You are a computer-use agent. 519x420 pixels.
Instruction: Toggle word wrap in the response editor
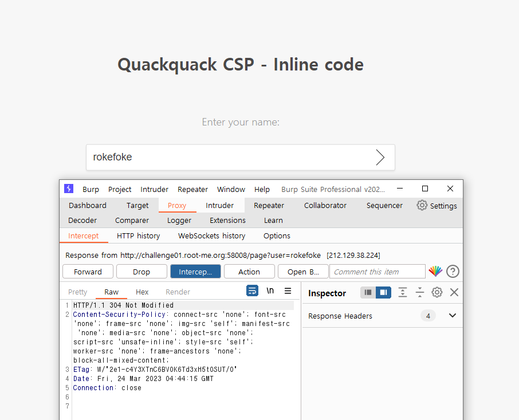click(252, 291)
